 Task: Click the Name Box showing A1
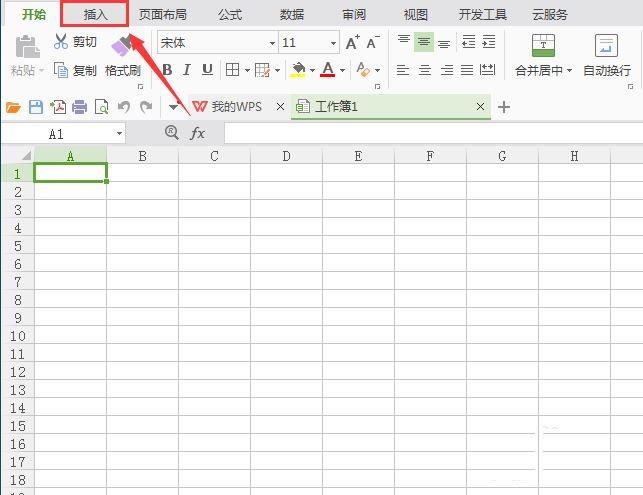pos(64,134)
